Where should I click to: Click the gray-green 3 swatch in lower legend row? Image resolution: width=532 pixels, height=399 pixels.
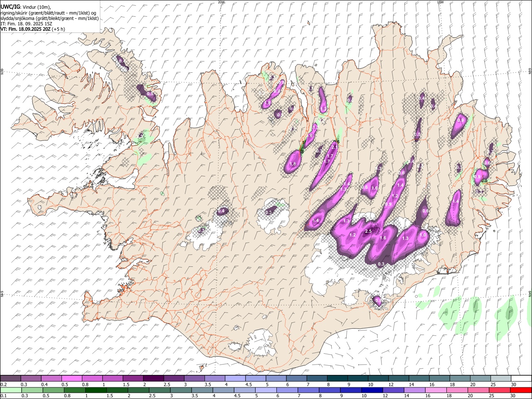(181, 390)
